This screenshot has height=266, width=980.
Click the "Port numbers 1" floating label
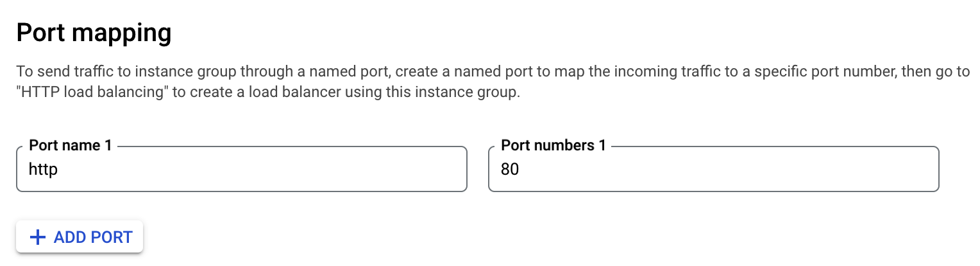tap(553, 146)
